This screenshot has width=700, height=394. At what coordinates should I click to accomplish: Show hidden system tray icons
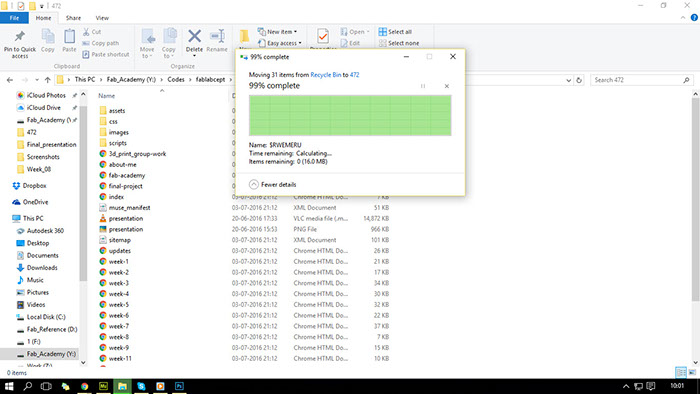tap(626, 386)
